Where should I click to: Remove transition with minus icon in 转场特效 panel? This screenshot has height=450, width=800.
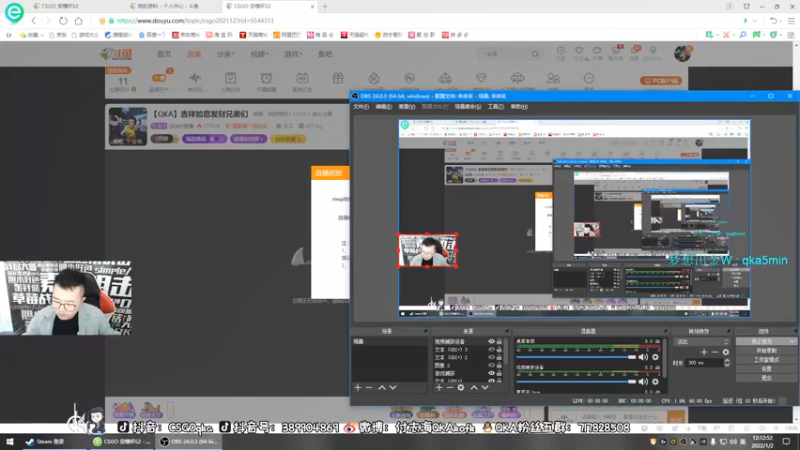point(715,352)
